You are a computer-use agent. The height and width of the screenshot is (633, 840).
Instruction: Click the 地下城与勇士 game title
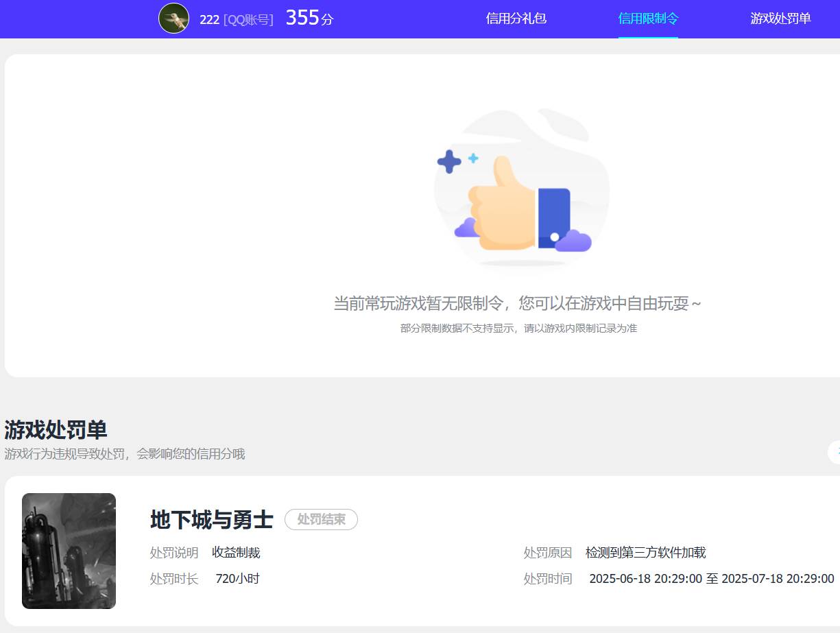click(211, 520)
